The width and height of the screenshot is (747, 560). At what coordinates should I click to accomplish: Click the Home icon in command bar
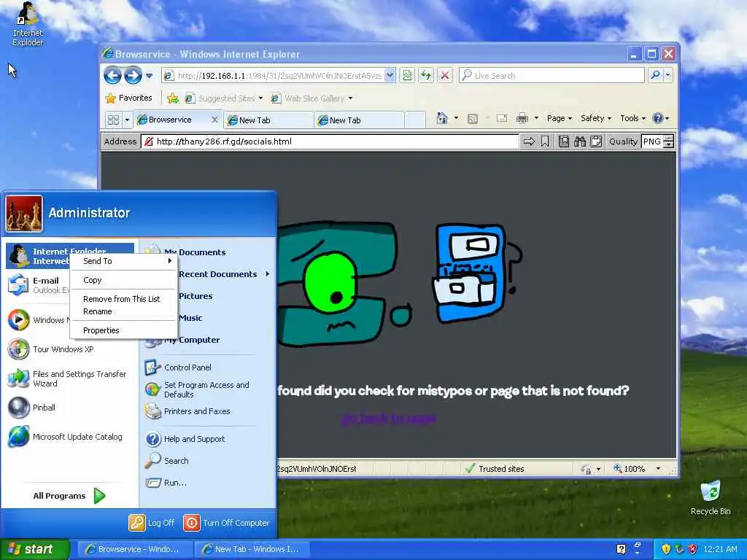(x=442, y=118)
